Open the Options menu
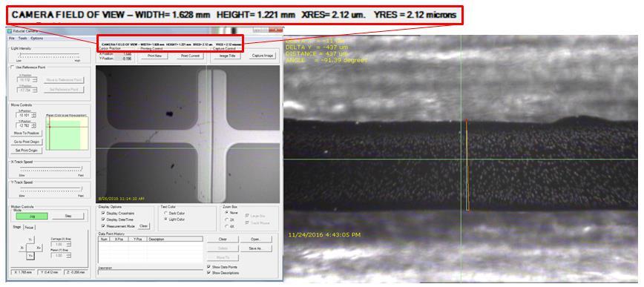This screenshot has height=287, width=644. [36, 38]
